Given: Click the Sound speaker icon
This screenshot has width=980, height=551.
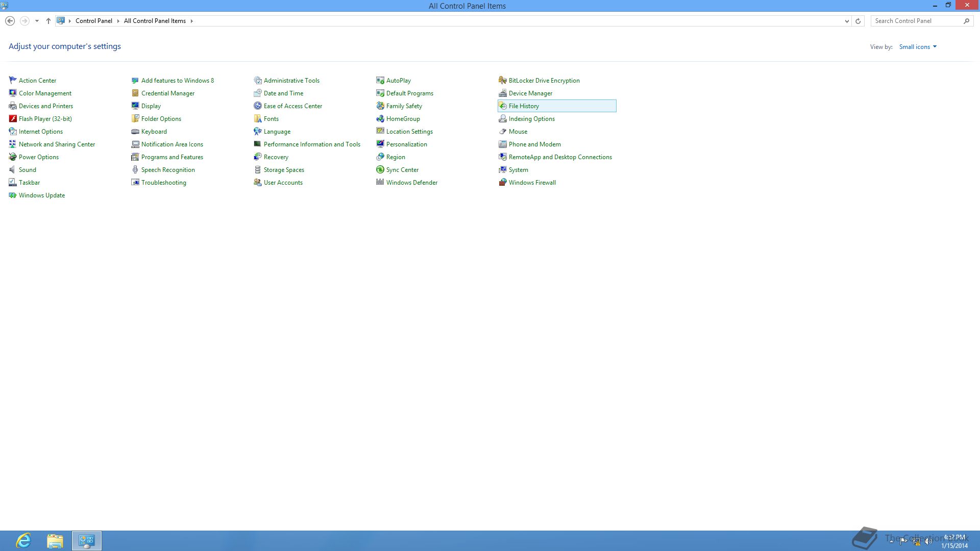Looking at the screenshot, I should 13,169.
